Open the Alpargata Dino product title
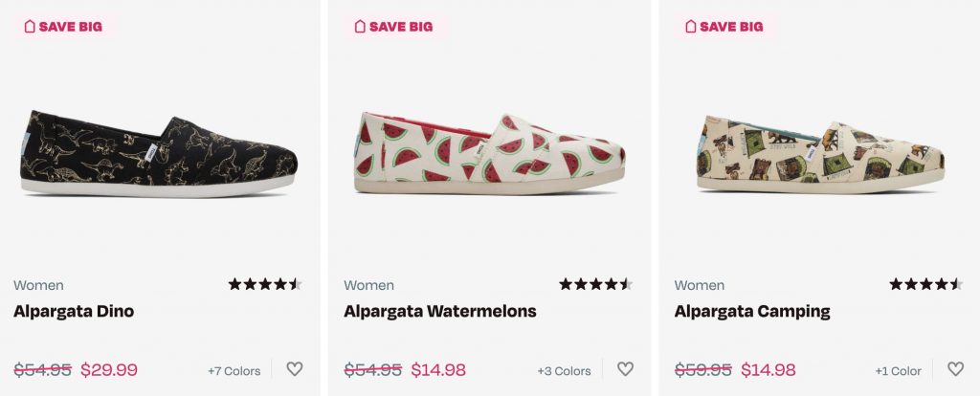This screenshot has height=396, width=980. (x=74, y=312)
